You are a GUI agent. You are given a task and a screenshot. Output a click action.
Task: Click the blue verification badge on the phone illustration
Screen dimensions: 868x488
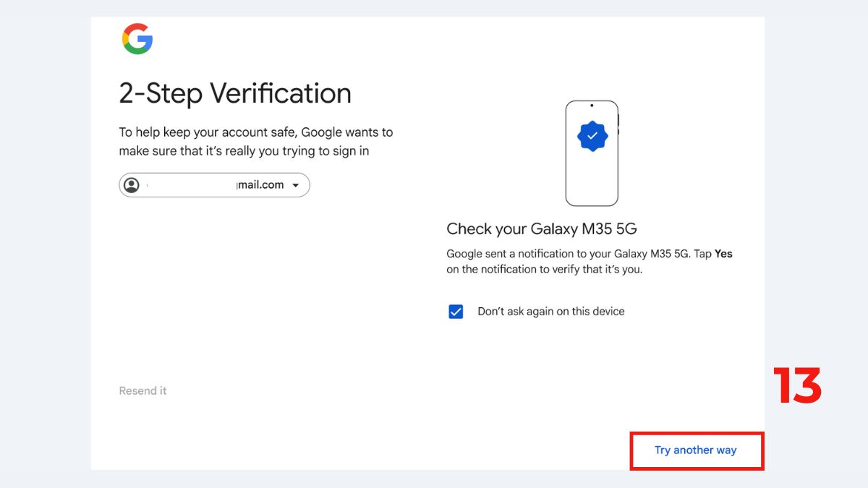(592, 135)
